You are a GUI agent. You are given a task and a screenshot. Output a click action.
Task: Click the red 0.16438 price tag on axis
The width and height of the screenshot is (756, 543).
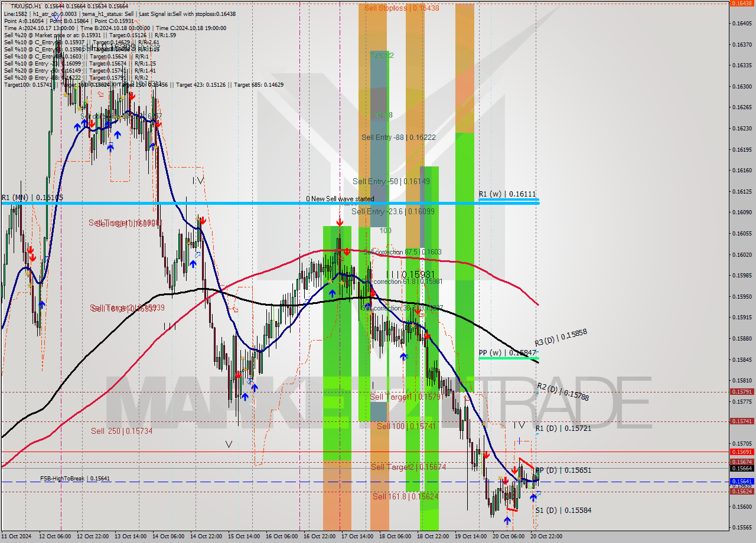742,3
